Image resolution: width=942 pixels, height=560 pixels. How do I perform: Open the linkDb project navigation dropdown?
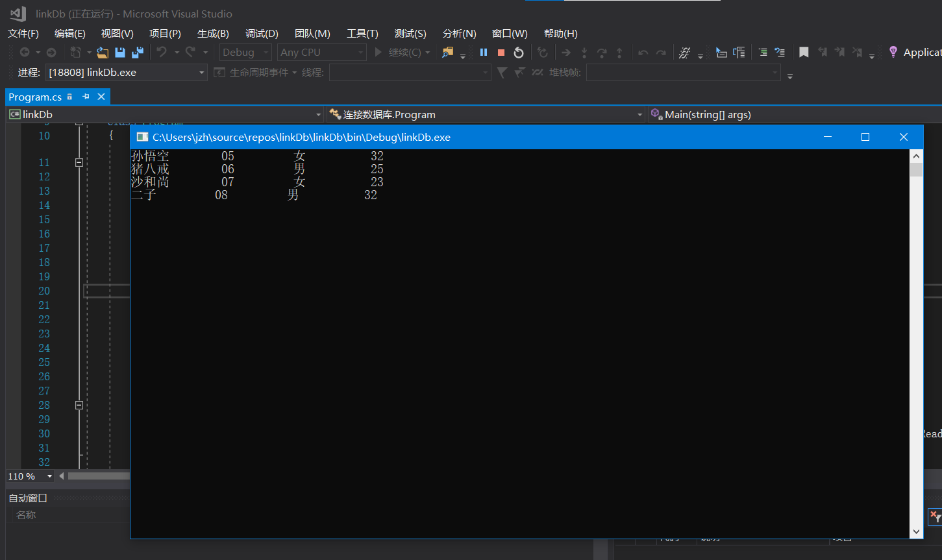tap(165, 115)
